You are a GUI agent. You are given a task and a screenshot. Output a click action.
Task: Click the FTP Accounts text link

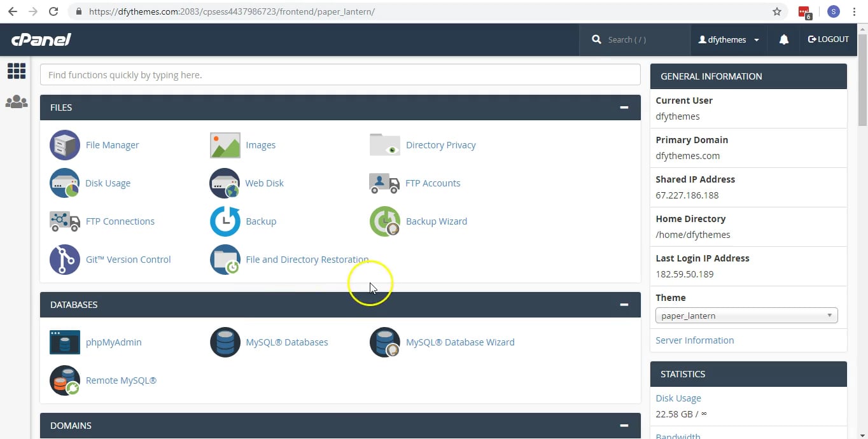[433, 183]
